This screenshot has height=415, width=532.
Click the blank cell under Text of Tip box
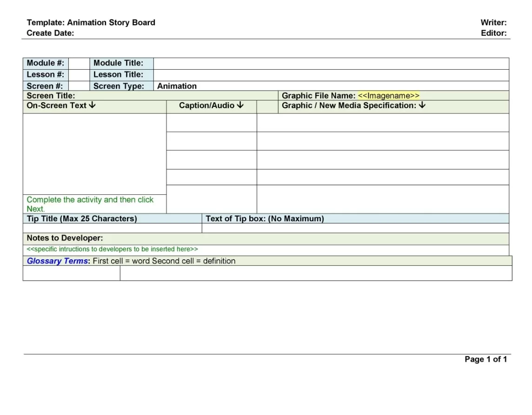(x=355, y=228)
